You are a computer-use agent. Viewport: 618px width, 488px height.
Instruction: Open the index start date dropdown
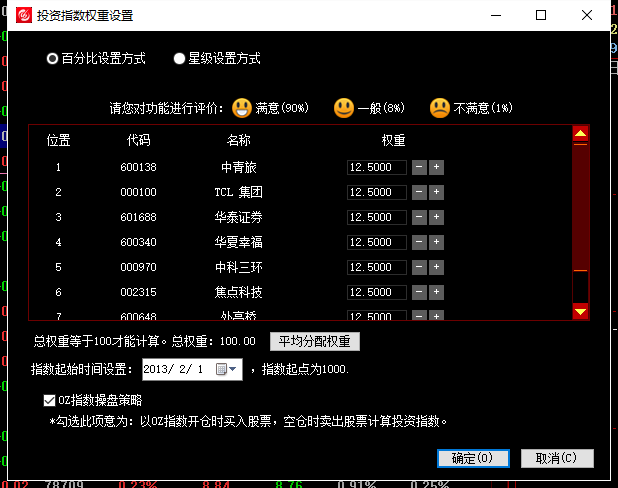click(234, 369)
